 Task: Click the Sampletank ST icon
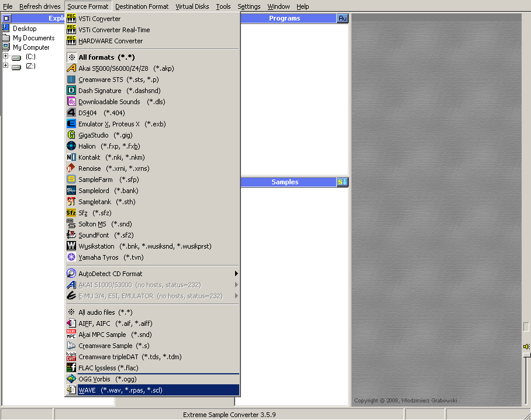pos(71,202)
